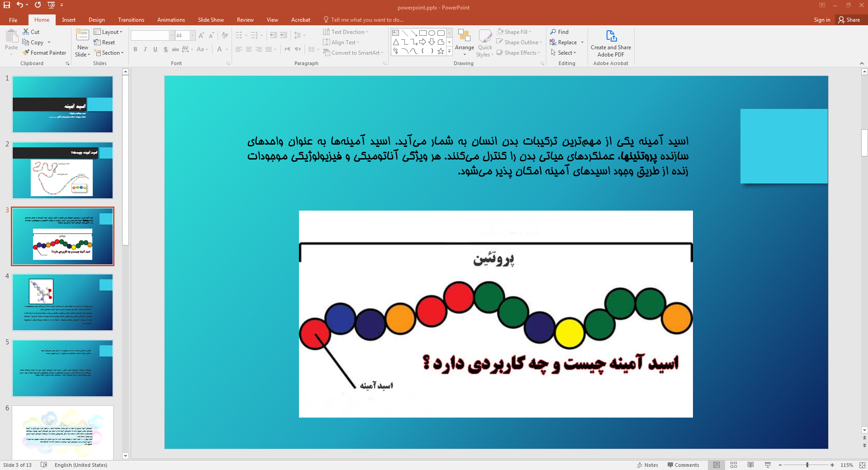Open Shape Outline dropdown
868x470 pixels.
click(519, 42)
